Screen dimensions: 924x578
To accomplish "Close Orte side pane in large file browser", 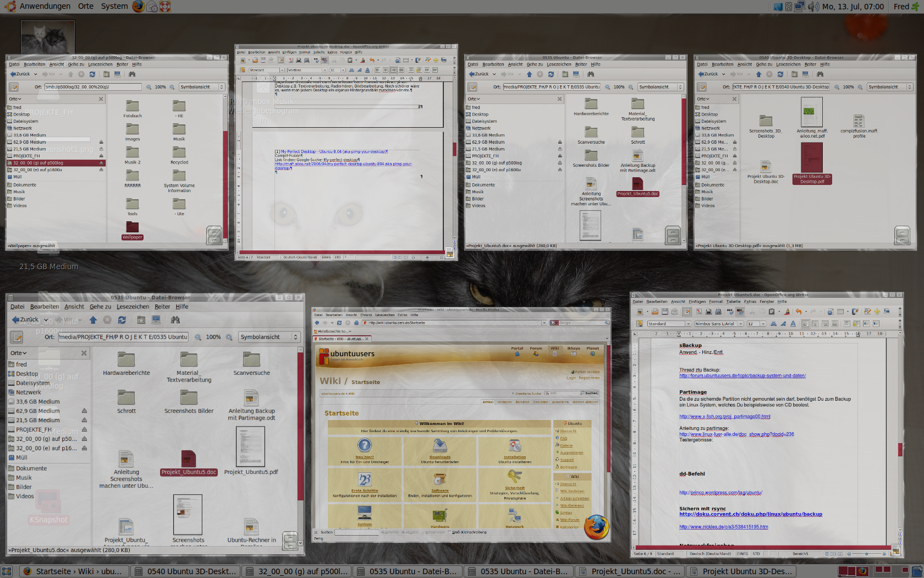I will point(84,353).
